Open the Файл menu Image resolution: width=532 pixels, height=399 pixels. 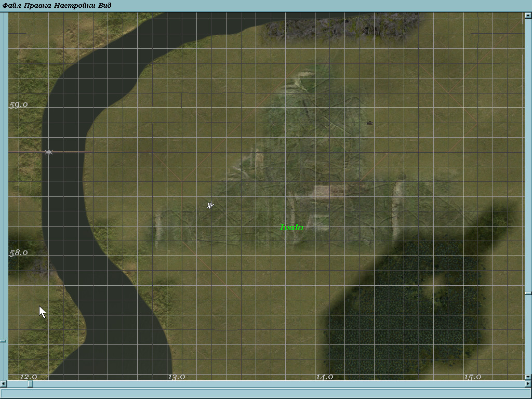pos(12,5)
